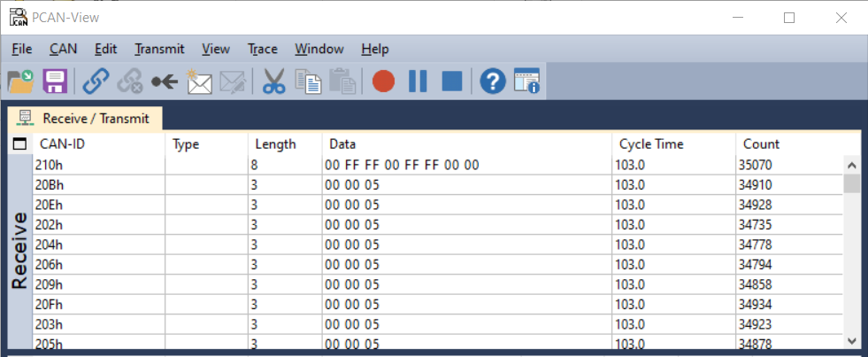Click length value 8 in 210h row
The image size is (868, 357).
pyautogui.click(x=254, y=165)
